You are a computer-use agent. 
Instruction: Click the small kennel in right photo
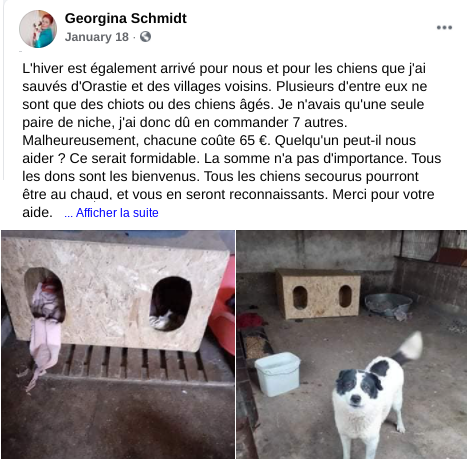pyautogui.click(x=318, y=294)
